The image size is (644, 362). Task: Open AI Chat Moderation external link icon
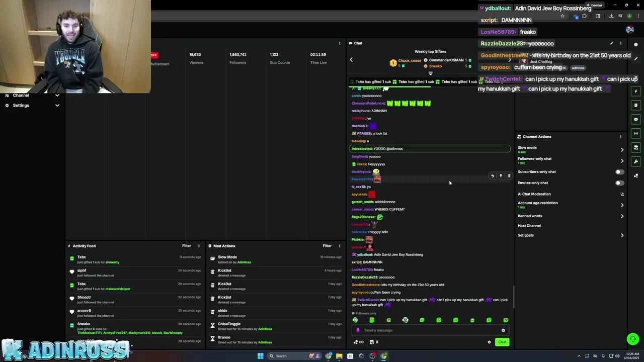[622, 194]
